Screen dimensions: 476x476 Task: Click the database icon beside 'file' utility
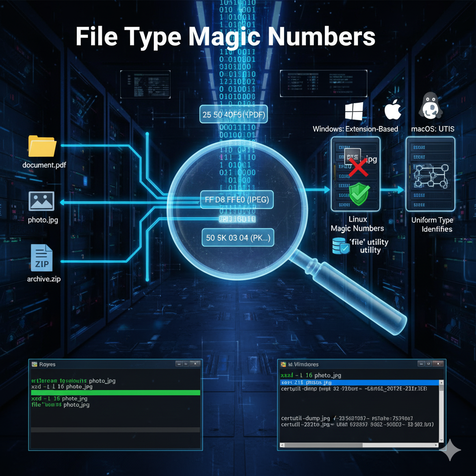click(340, 246)
